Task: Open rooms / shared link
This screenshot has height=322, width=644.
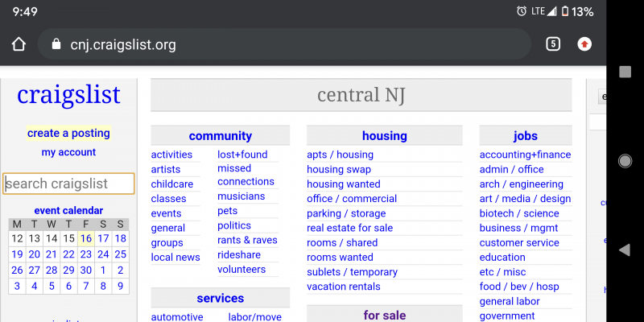Action: click(342, 243)
